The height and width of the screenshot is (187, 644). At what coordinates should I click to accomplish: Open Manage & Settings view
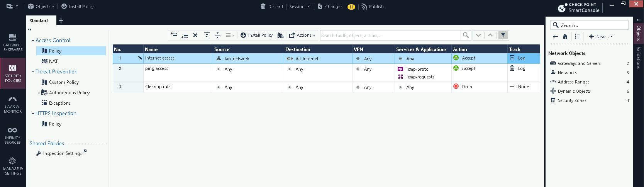click(13, 166)
